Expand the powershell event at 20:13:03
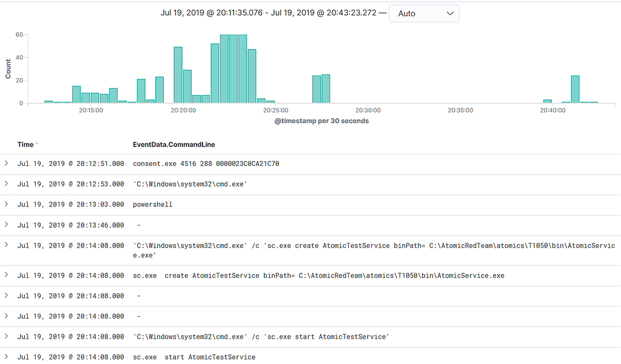 (x=6, y=204)
